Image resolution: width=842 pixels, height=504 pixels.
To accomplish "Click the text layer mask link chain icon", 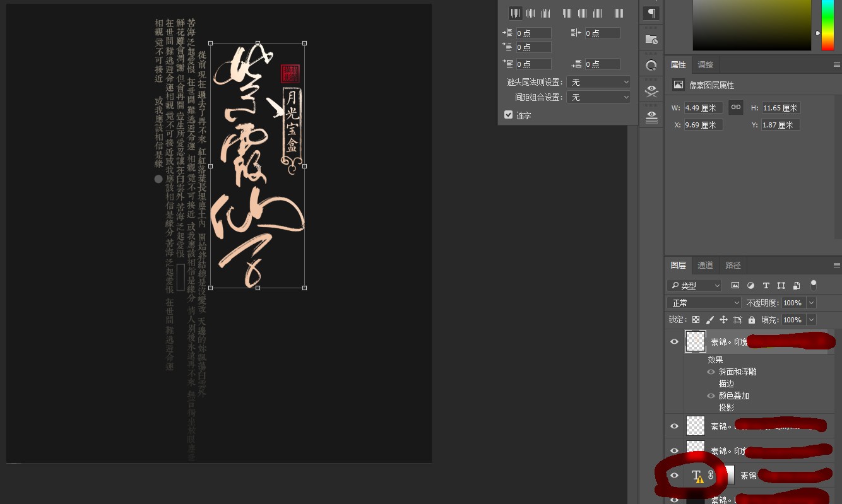I will click(x=711, y=476).
